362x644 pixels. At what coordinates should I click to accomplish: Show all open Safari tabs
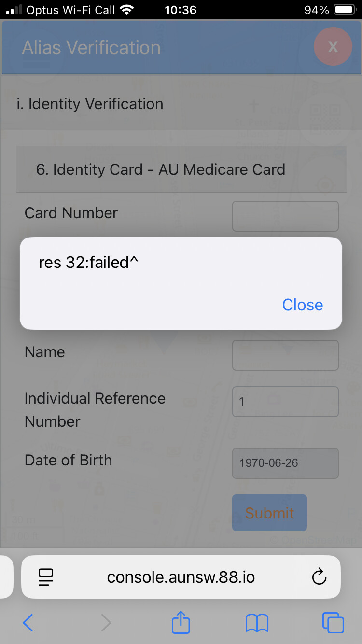pos(333,623)
